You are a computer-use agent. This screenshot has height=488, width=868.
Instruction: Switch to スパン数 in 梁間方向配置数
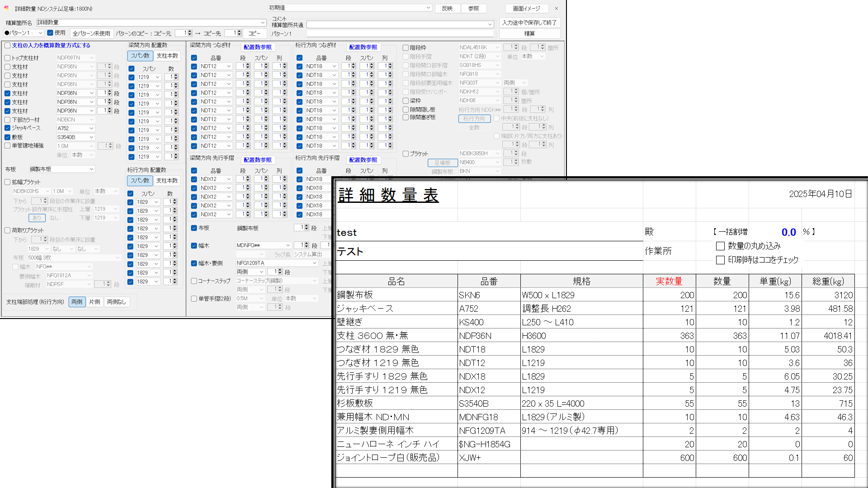coord(139,56)
